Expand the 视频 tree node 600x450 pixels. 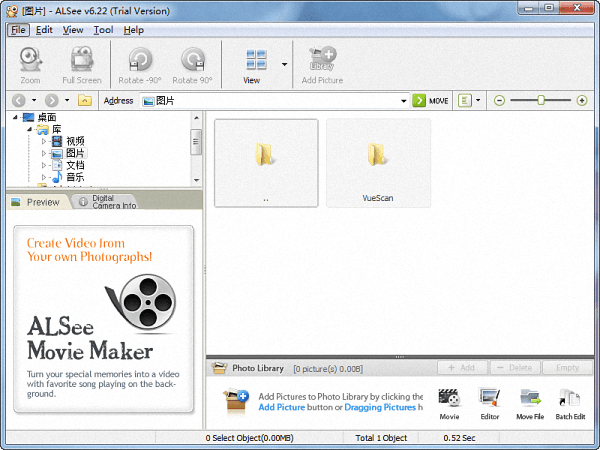click(x=44, y=141)
